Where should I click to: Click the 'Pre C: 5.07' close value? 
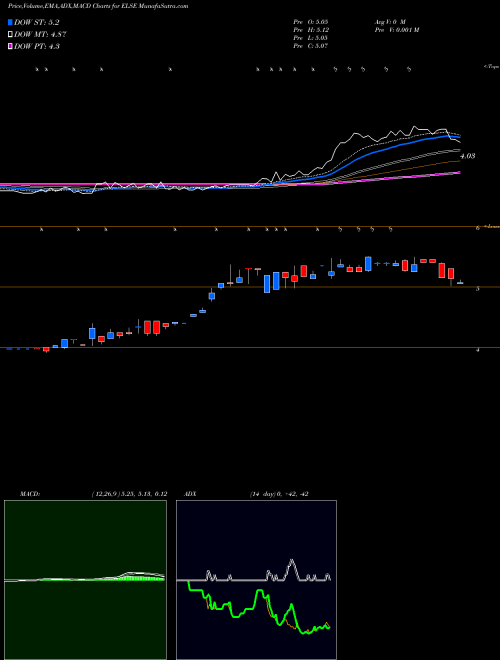coord(311,46)
